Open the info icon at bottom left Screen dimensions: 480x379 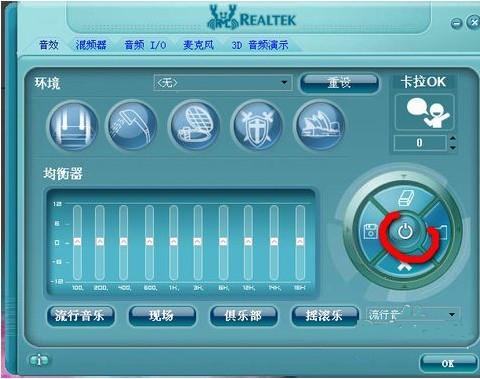(39, 361)
